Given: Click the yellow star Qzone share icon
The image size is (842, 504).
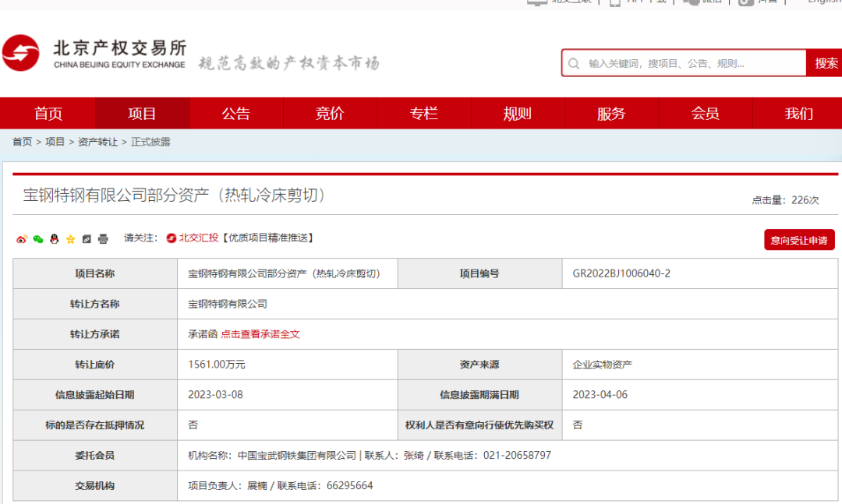Looking at the screenshot, I should pyautogui.click(x=70, y=239).
